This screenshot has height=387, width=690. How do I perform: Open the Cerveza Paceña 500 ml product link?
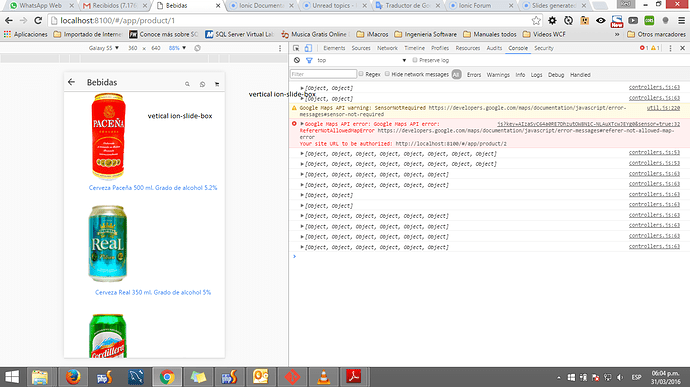(x=153, y=188)
